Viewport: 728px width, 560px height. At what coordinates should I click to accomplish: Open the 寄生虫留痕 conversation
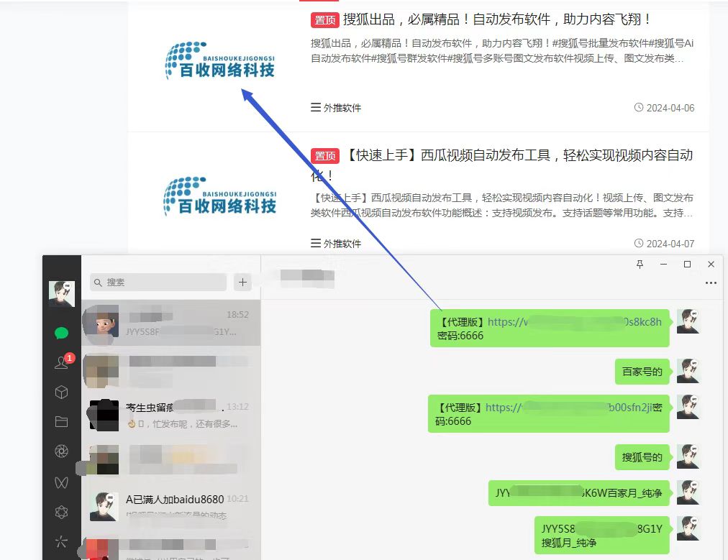(x=171, y=415)
